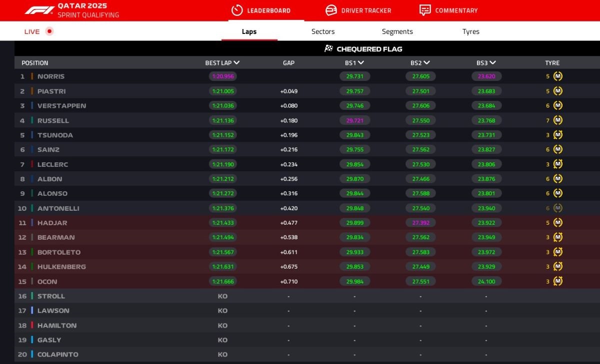The width and height of the screenshot is (600, 364).
Task: Click the F1 logo in header
Action: point(39,10)
